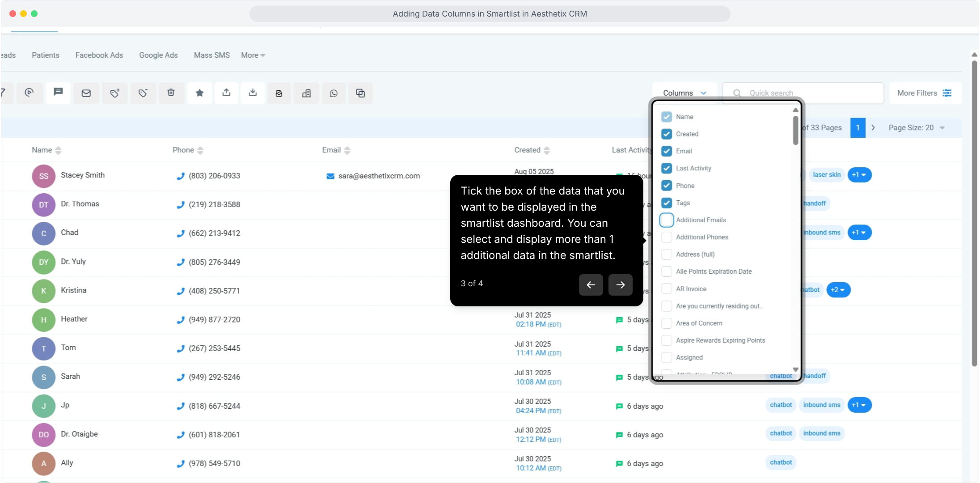The width and height of the screenshot is (980, 483).
Task: Click the sort arrows on Phone column
Action: pos(200,150)
